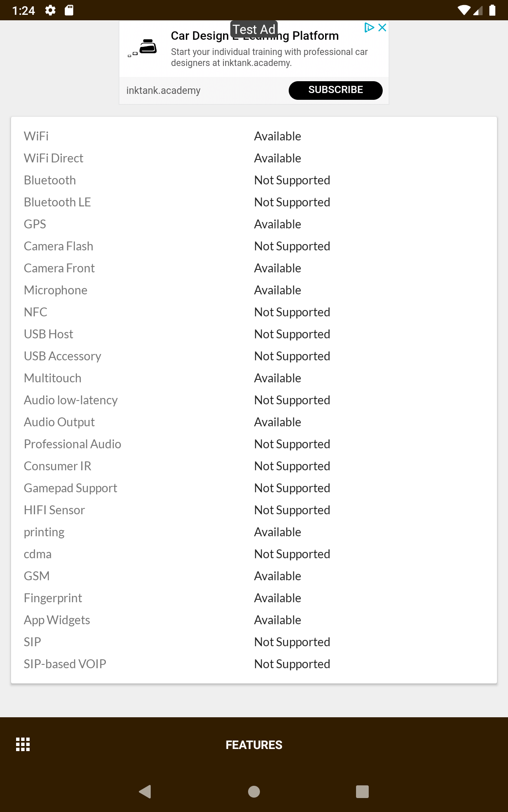Open the grid menu icon in the bottom bar
The width and height of the screenshot is (508, 812).
tap(23, 744)
